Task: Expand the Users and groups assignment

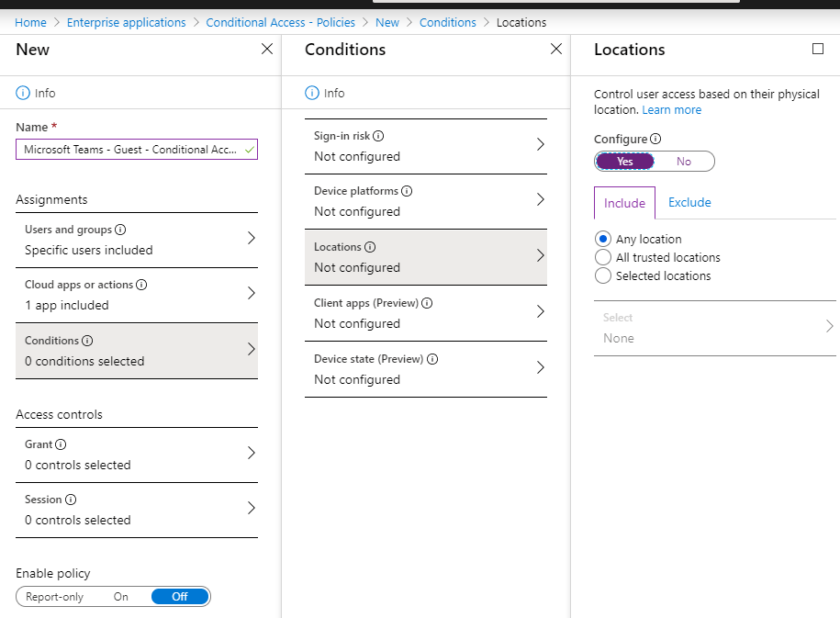Action: (137, 240)
